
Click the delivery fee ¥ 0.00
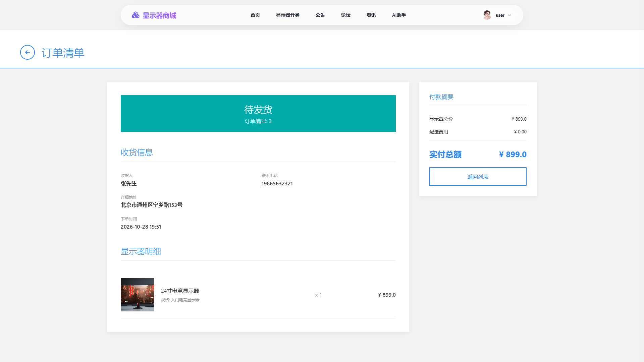[520, 132]
